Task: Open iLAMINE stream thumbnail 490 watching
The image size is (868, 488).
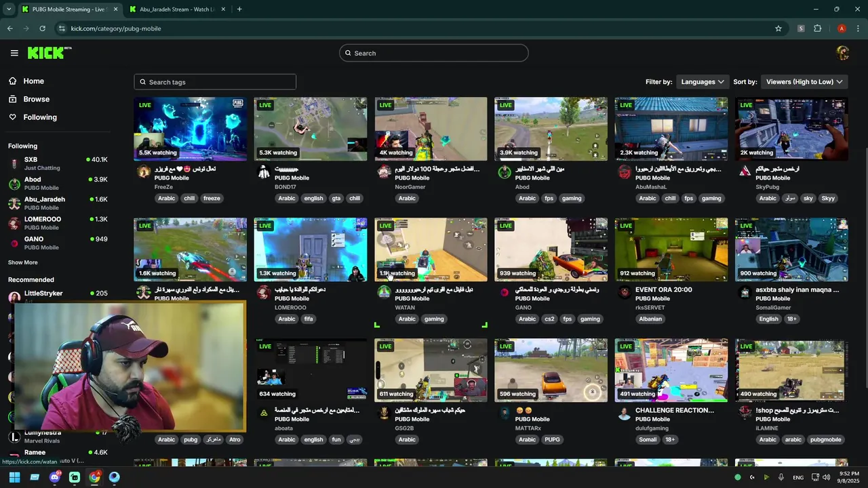Action: tap(791, 370)
